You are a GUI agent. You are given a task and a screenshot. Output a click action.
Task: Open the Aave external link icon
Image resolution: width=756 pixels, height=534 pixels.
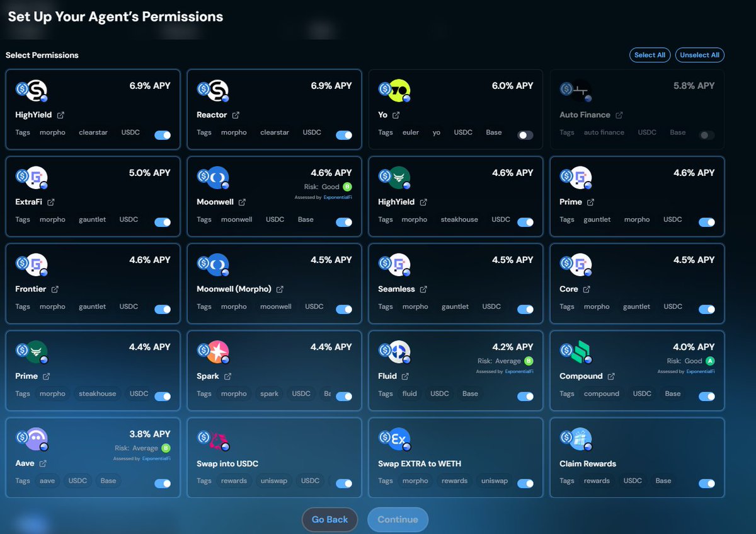43,463
